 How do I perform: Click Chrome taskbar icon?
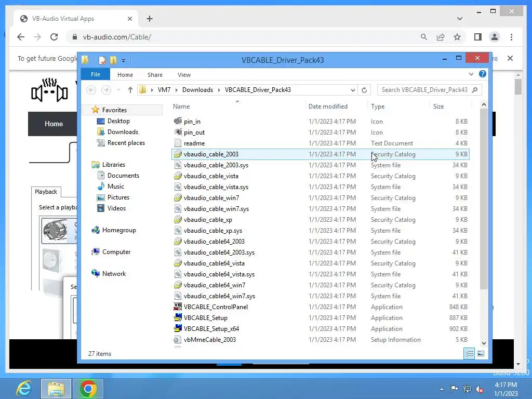click(88, 388)
